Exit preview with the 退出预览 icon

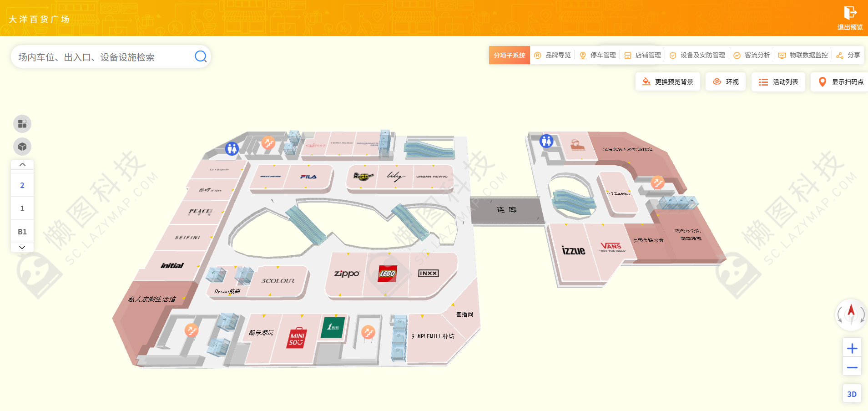pyautogui.click(x=850, y=18)
